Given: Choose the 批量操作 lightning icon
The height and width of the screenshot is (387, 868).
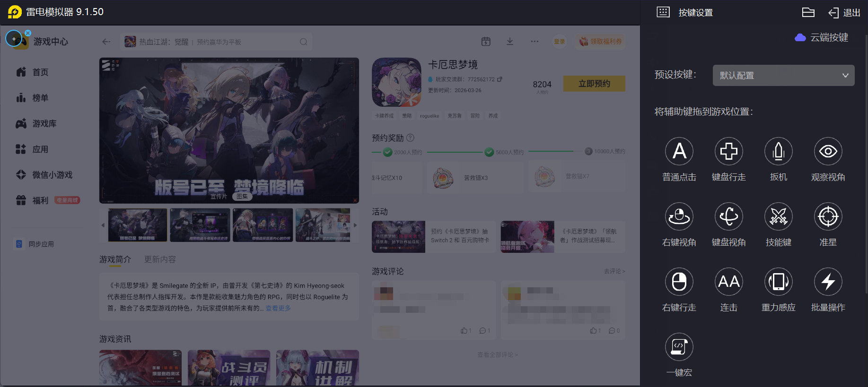Looking at the screenshot, I should click(x=828, y=282).
